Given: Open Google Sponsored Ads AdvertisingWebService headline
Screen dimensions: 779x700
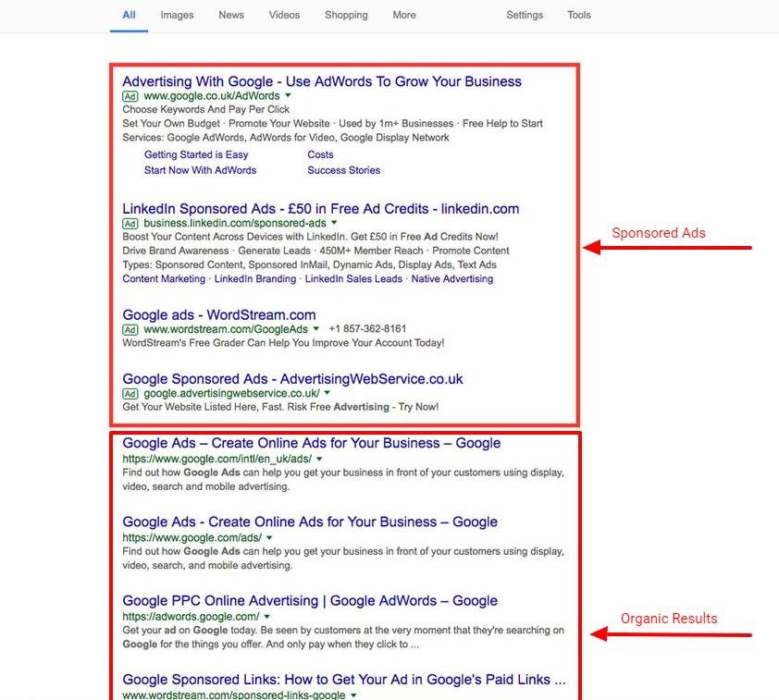Looking at the screenshot, I should [x=292, y=379].
